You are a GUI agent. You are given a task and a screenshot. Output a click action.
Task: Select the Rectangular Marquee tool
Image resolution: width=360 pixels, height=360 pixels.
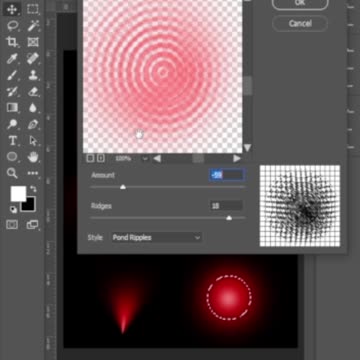(x=33, y=9)
